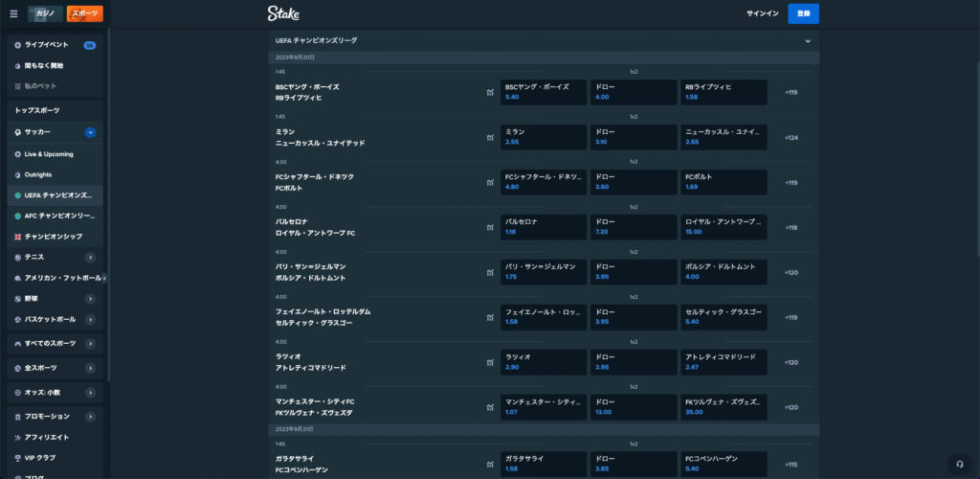Click the live support headset icon
The width and height of the screenshot is (980, 479).
[x=959, y=464]
